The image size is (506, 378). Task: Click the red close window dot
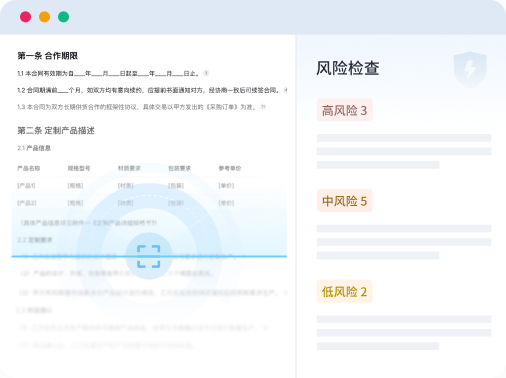tap(26, 17)
